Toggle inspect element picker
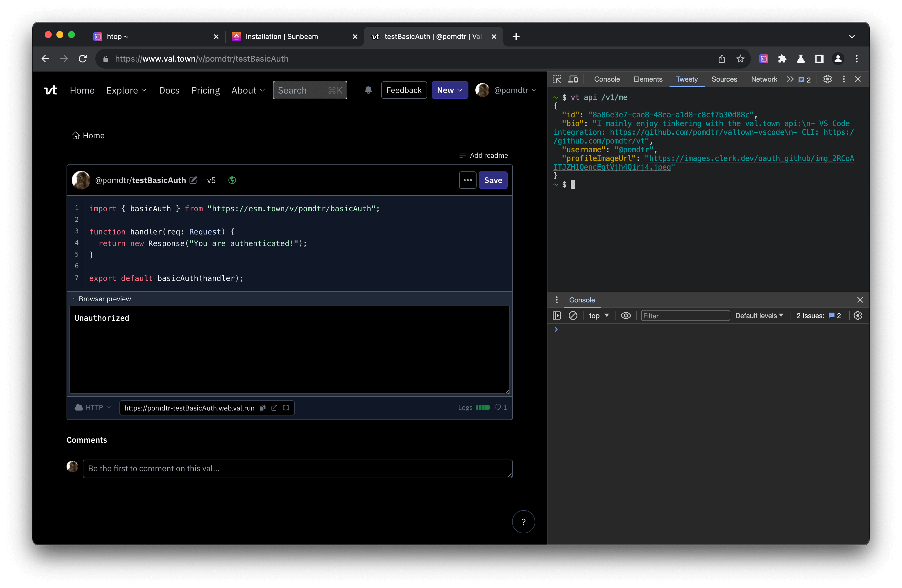The height and width of the screenshot is (588, 902). tap(556, 79)
